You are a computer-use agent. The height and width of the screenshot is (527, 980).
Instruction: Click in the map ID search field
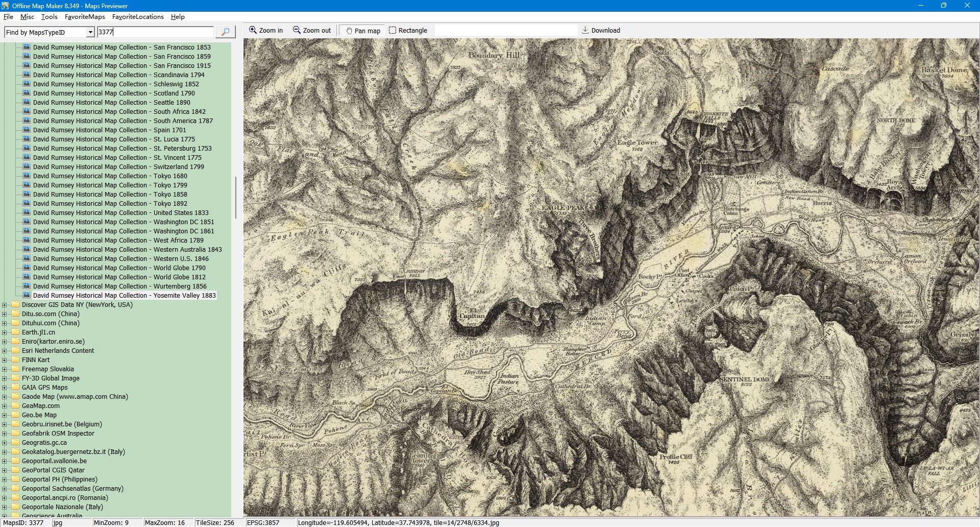pos(155,32)
